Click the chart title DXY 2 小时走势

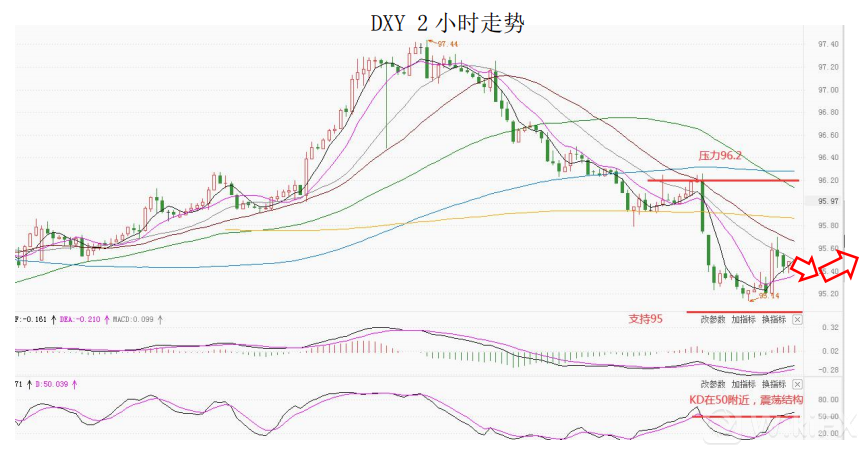click(x=447, y=23)
